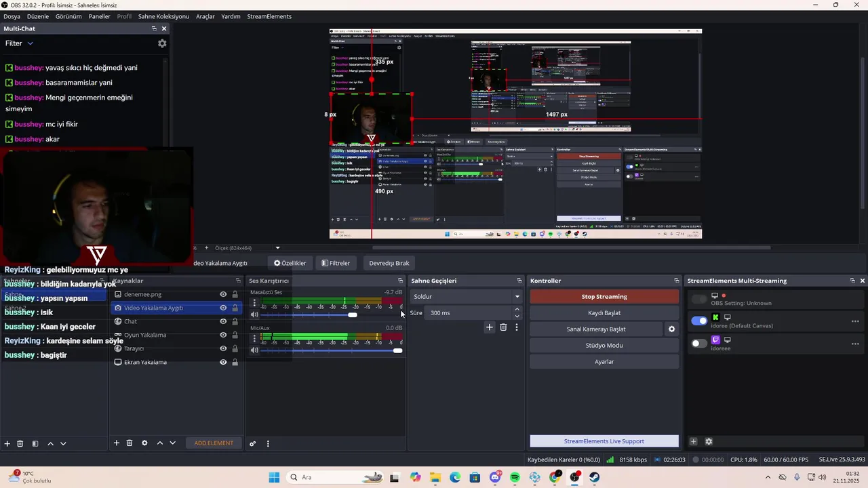The width and height of the screenshot is (868, 488).
Task: Zoom in preview with plus icon
Action: click(x=207, y=248)
